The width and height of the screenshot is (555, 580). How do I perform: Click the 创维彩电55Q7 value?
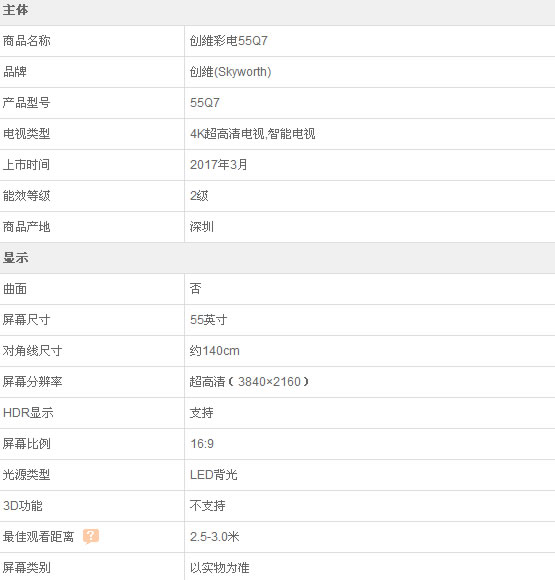click(228, 41)
